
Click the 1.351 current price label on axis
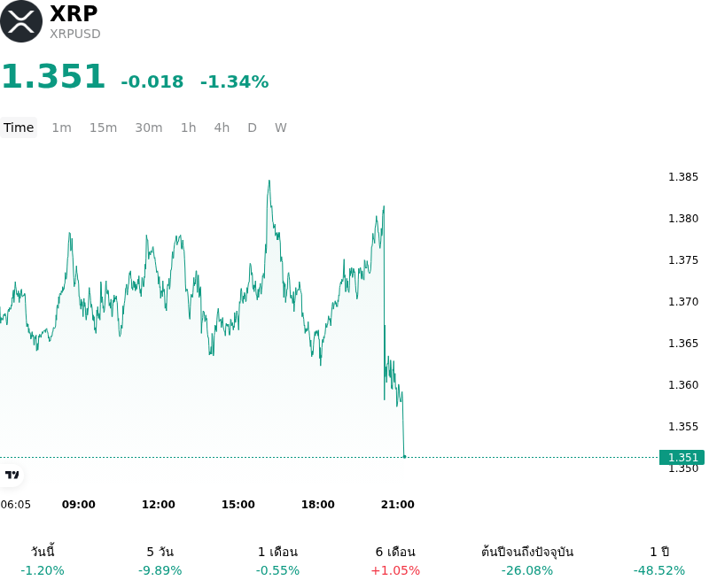click(682, 458)
